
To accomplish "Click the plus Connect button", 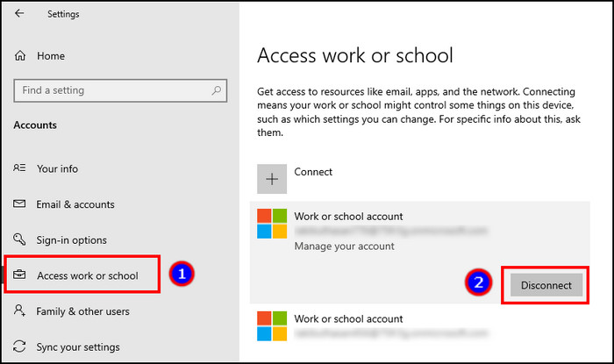I will pyautogui.click(x=272, y=179).
